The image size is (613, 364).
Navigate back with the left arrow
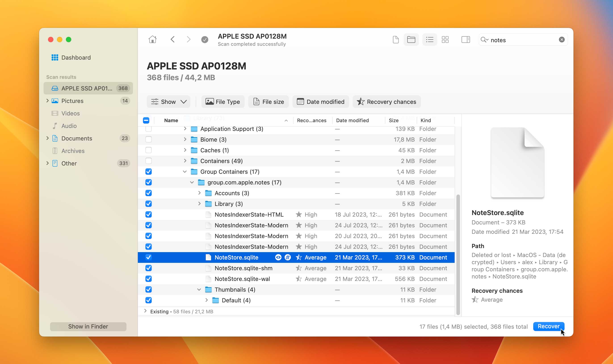coord(173,40)
